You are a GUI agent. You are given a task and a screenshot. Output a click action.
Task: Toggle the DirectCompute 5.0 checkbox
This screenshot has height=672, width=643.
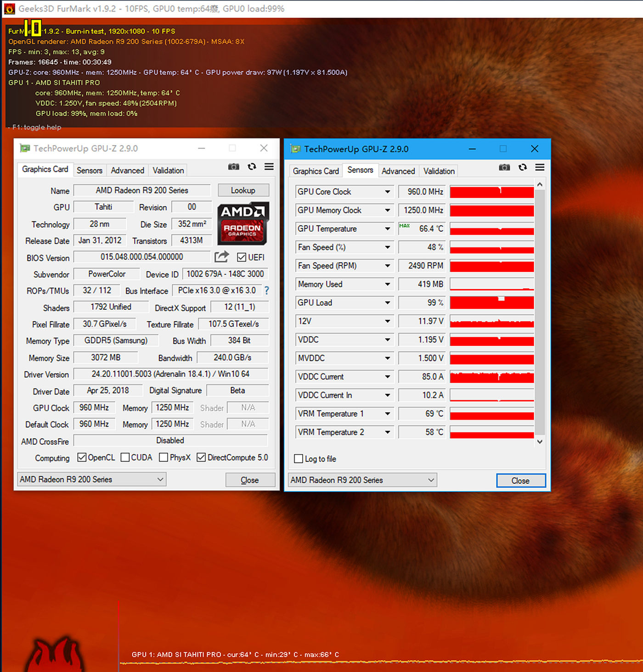(x=201, y=458)
